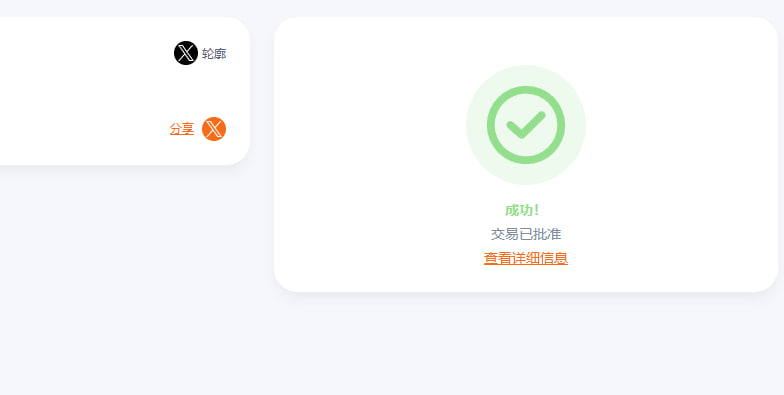This screenshot has height=395, width=784.
Task: Click the 交易已批准 status message
Action: click(x=526, y=234)
